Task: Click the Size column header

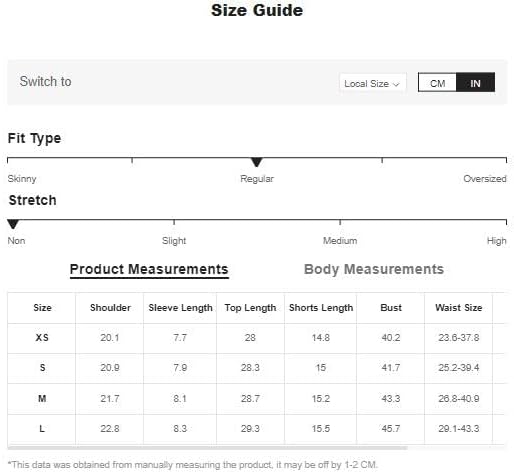Action: (x=42, y=308)
